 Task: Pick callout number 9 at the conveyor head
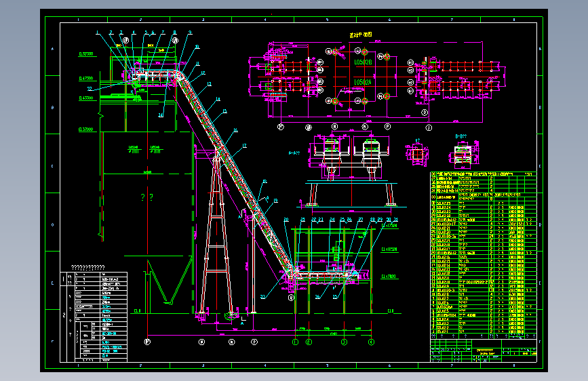click(190, 33)
